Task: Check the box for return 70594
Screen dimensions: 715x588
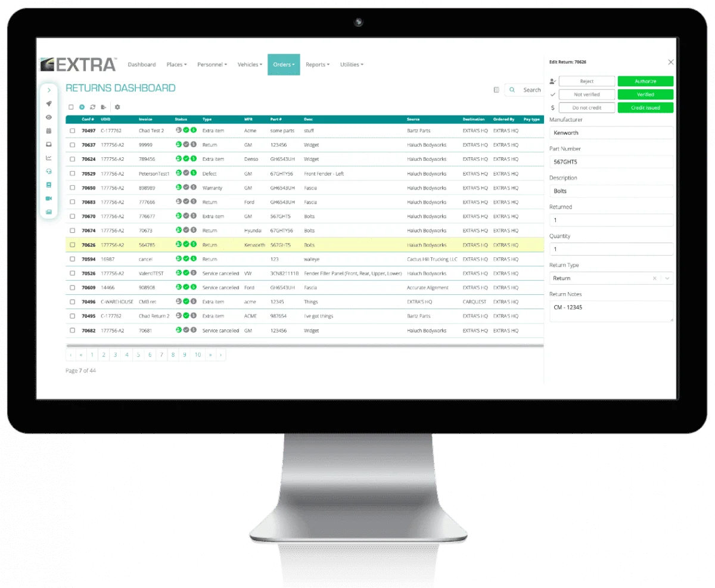Action: tap(72, 259)
